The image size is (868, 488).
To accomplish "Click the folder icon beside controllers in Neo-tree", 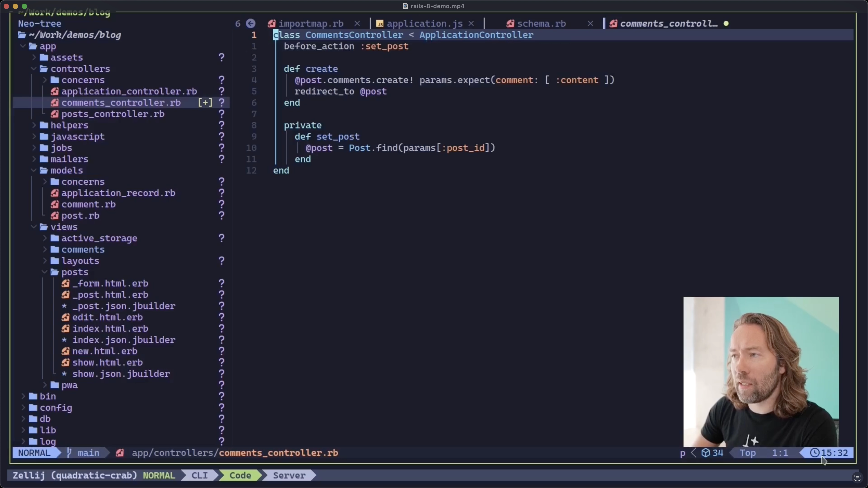I will (44, 69).
